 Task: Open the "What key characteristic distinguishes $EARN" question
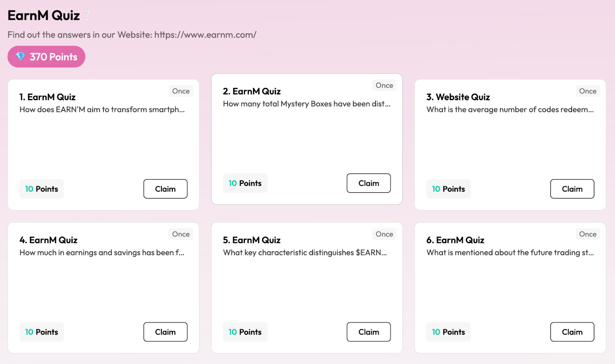(x=305, y=253)
